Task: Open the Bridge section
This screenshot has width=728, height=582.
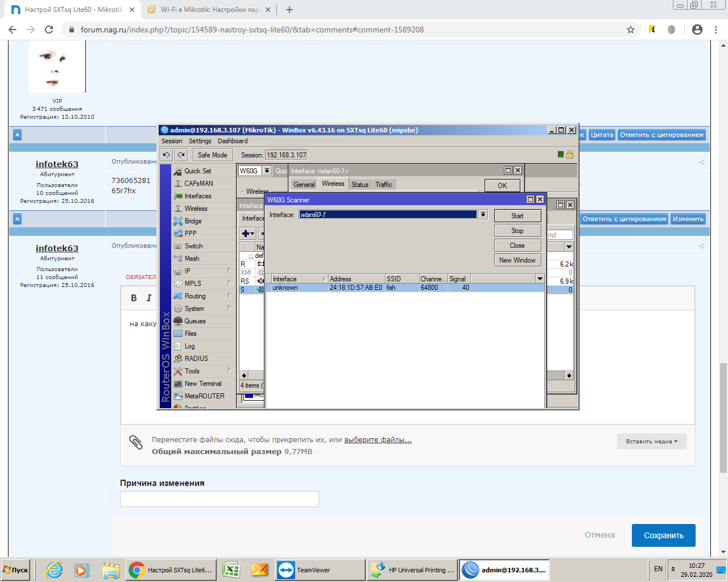Action: 193,221
